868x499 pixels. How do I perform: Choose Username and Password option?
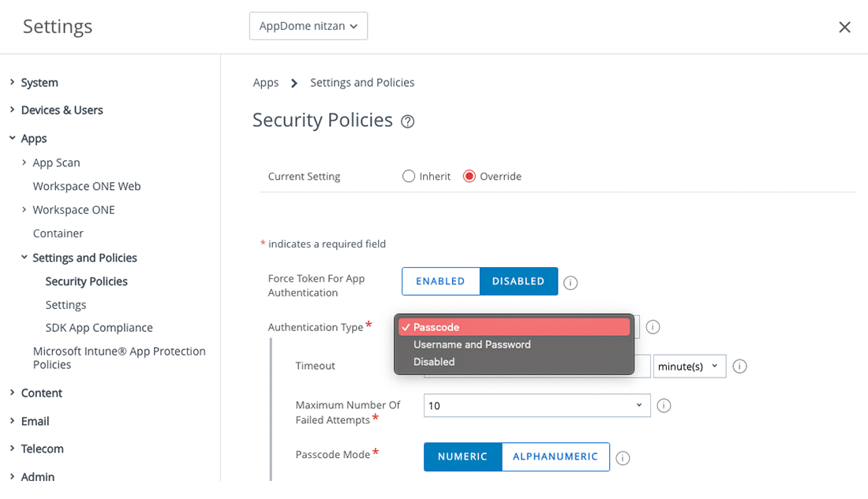(x=472, y=344)
